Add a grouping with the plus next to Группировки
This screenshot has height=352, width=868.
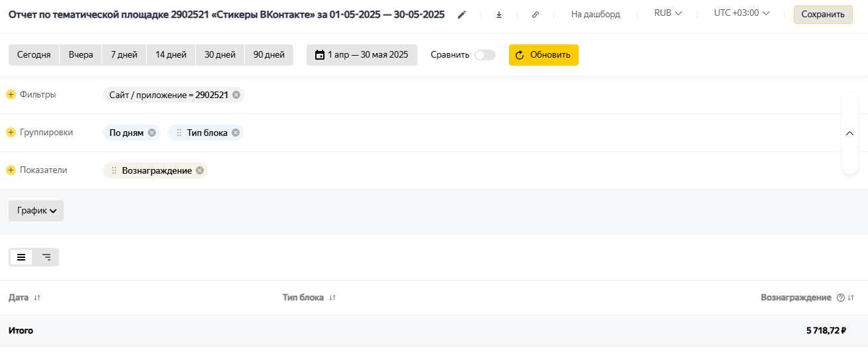point(11,133)
